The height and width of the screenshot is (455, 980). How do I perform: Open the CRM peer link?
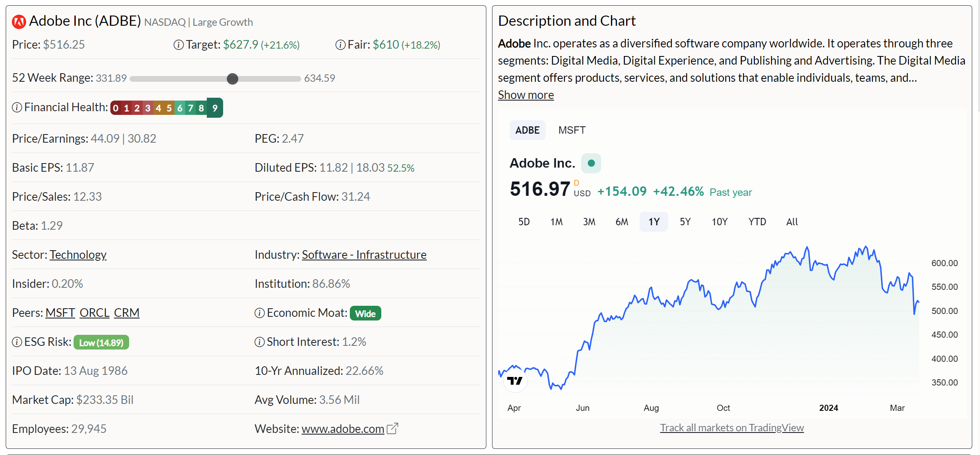tap(127, 313)
